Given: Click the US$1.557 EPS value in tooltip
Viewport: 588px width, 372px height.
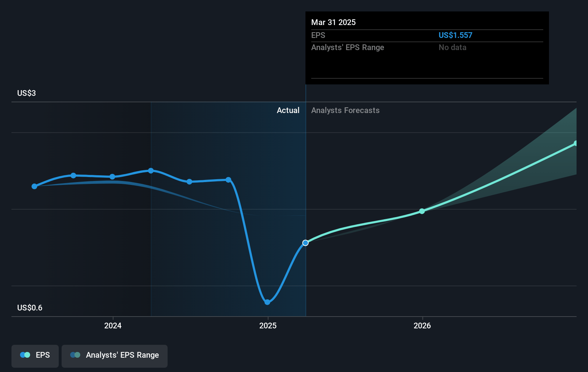Looking at the screenshot, I should (x=456, y=35).
